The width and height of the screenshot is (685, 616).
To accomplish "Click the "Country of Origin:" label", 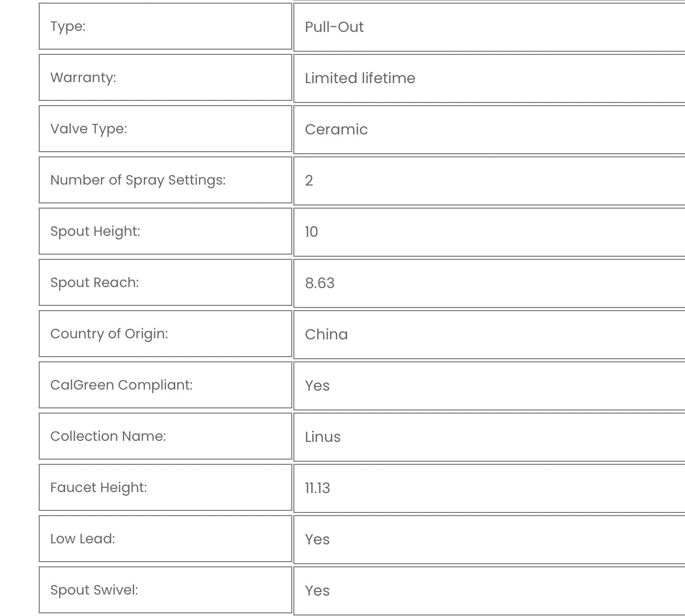I will coord(109,334).
